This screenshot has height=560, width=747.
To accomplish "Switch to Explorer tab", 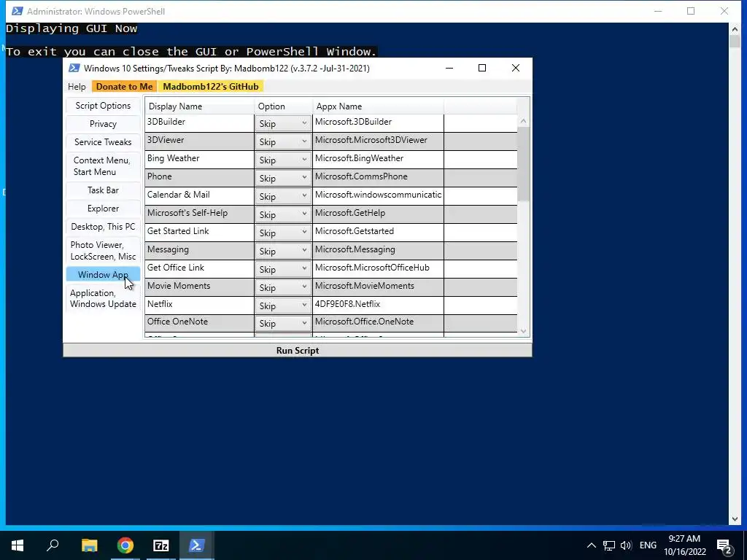I will click(103, 209).
